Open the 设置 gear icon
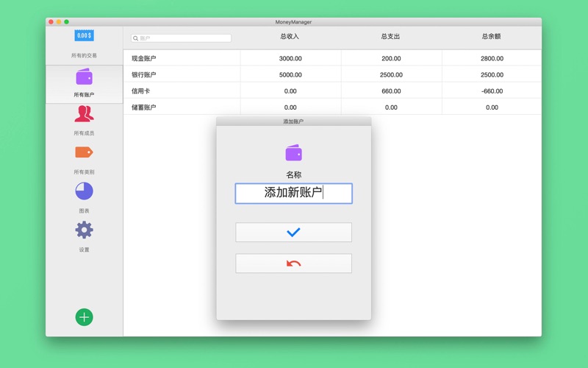Image resolution: width=588 pixels, height=368 pixels. (x=84, y=230)
